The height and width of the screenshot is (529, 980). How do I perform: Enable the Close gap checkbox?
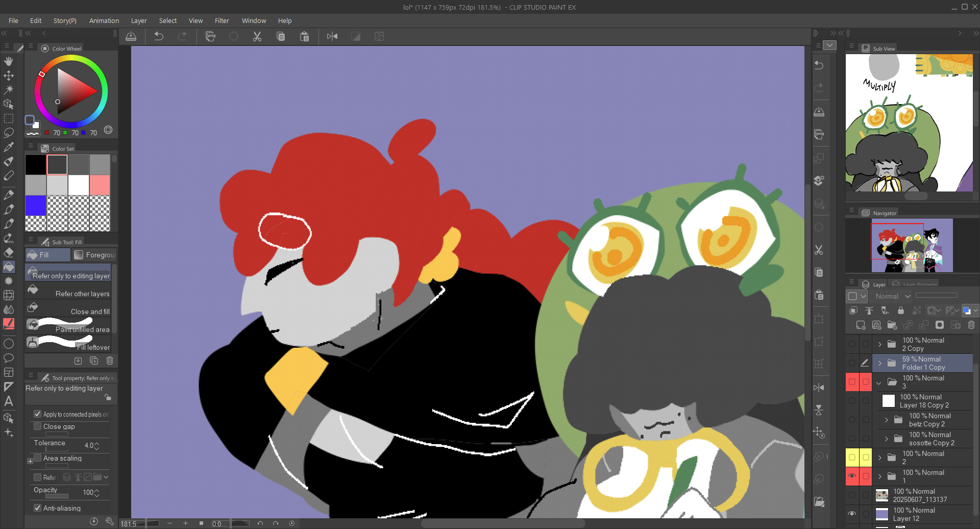[x=38, y=426]
